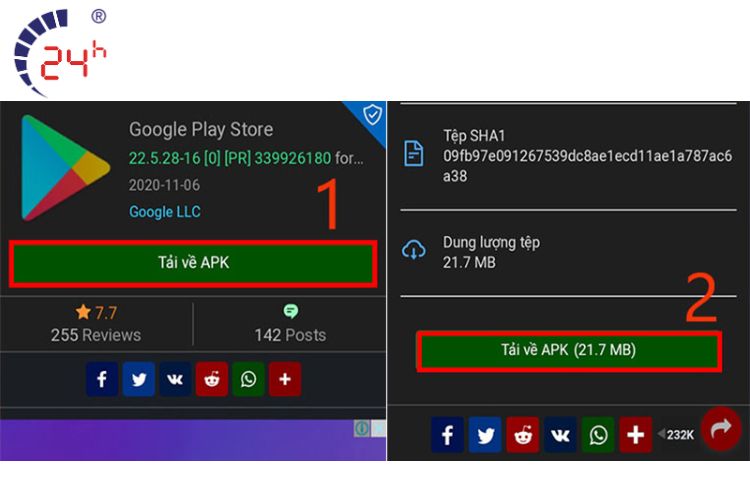The width and height of the screenshot is (750, 500).
Task: Open the 142 Posts section
Action: coord(290,335)
